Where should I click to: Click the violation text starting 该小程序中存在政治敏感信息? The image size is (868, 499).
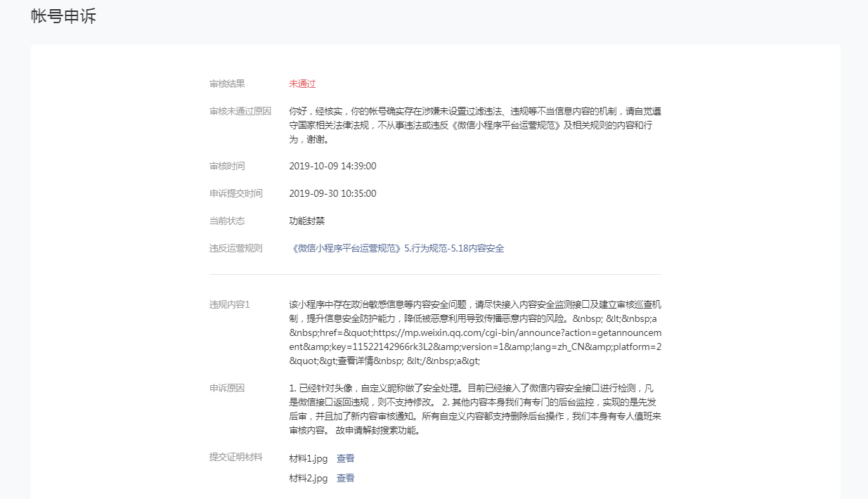pyautogui.click(x=475, y=332)
